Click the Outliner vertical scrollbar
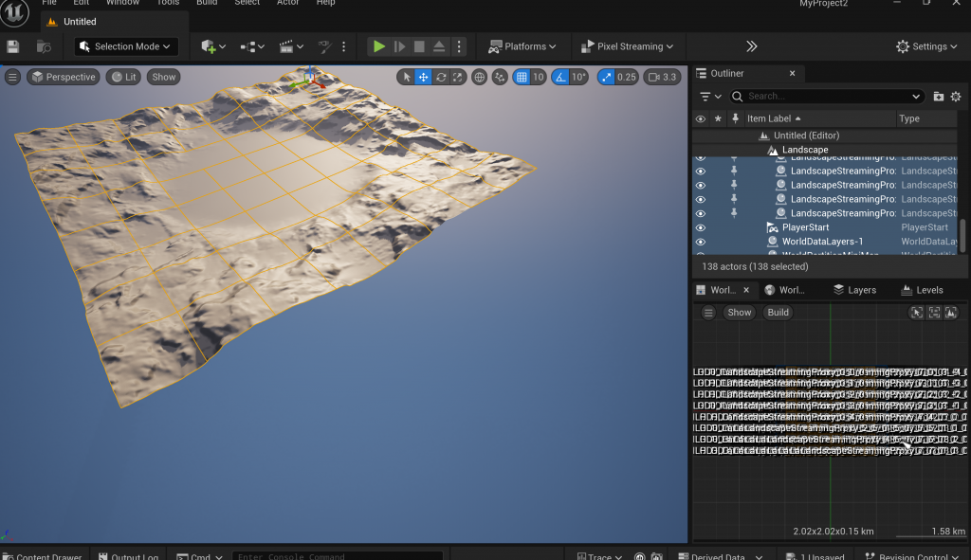The width and height of the screenshot is (971, 560). point(962,235)
